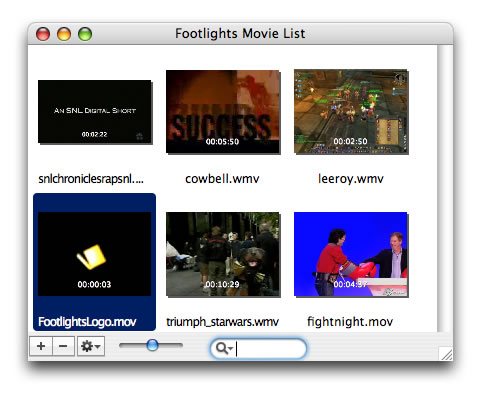Click the window resize grip corner

pos(446,353)
